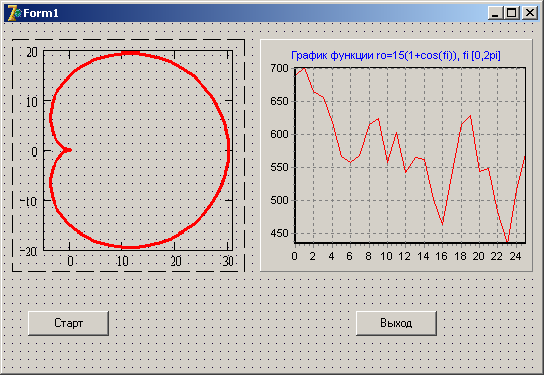Click the Выход button
544x375 pixels.
396,323
